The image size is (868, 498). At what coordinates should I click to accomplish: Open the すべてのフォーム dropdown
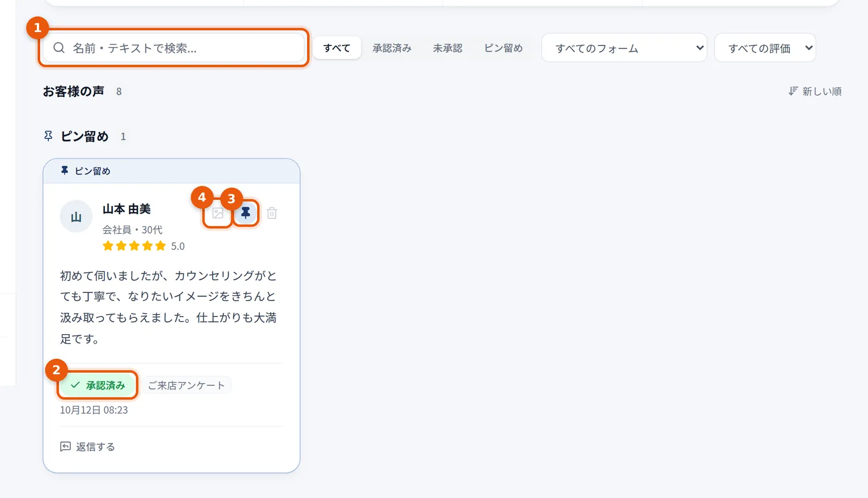624,48
